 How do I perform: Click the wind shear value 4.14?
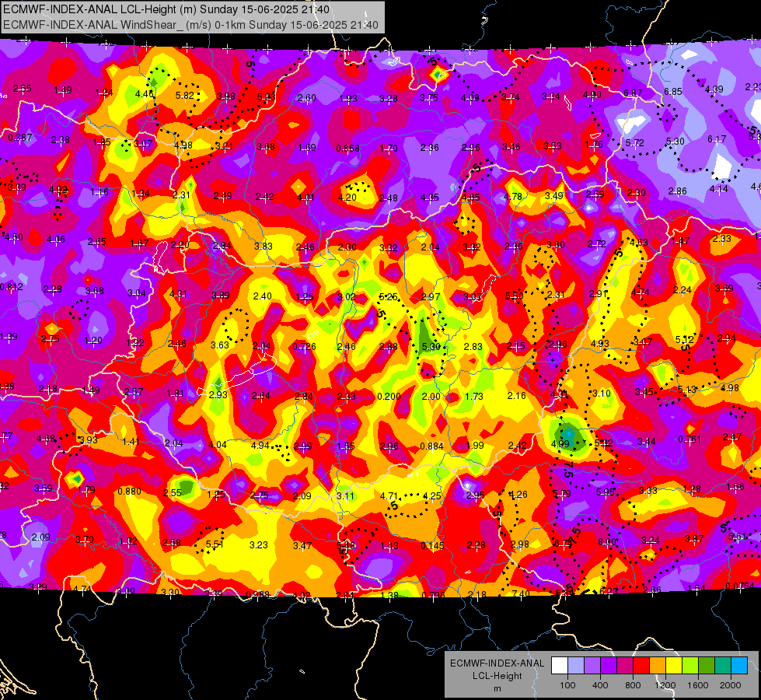[718, 189]
